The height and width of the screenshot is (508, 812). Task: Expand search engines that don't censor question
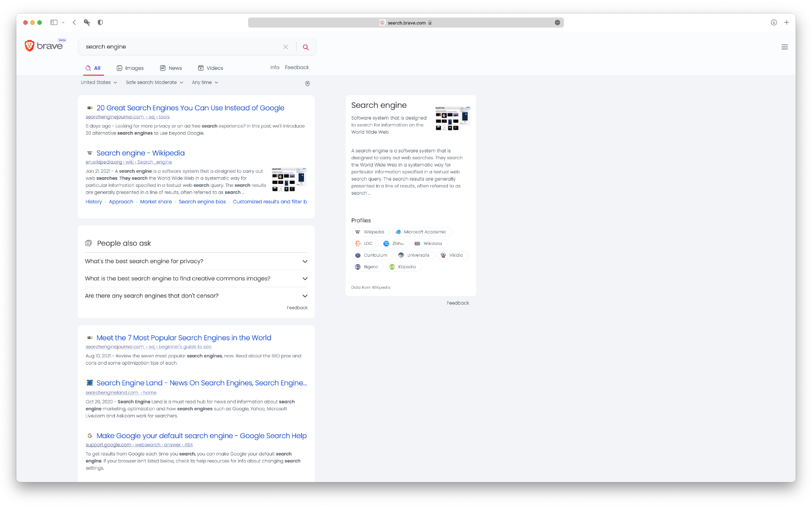(196, 296)
